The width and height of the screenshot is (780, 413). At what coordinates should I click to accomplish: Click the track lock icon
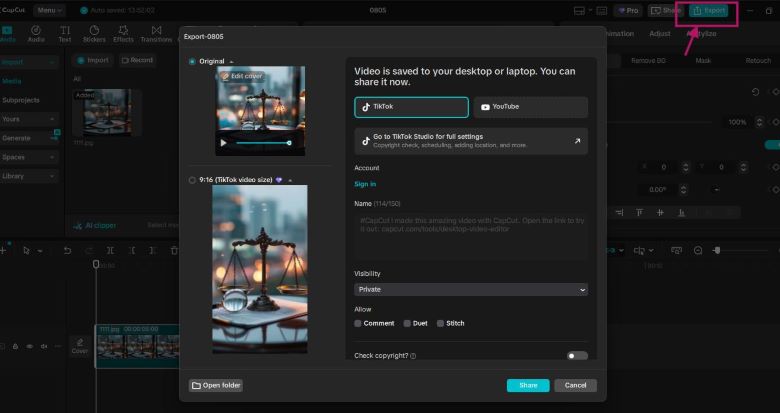coord(15,346)
